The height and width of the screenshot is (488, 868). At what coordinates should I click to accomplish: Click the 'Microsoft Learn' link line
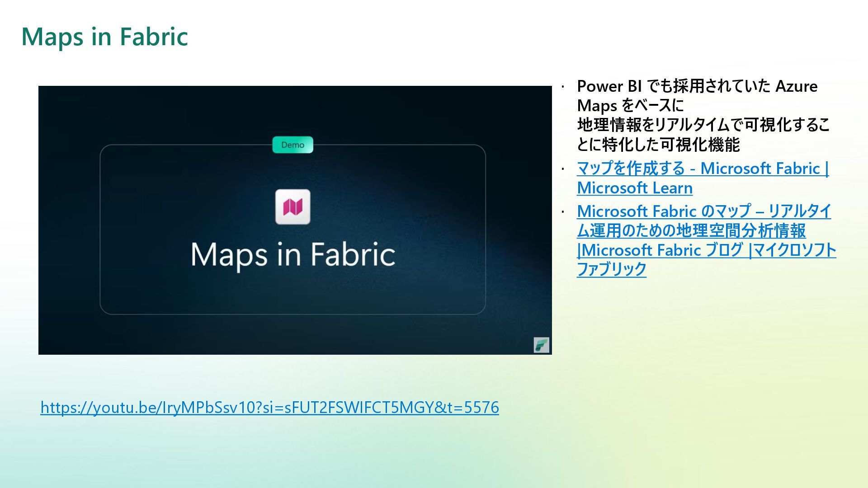point(634,188)
